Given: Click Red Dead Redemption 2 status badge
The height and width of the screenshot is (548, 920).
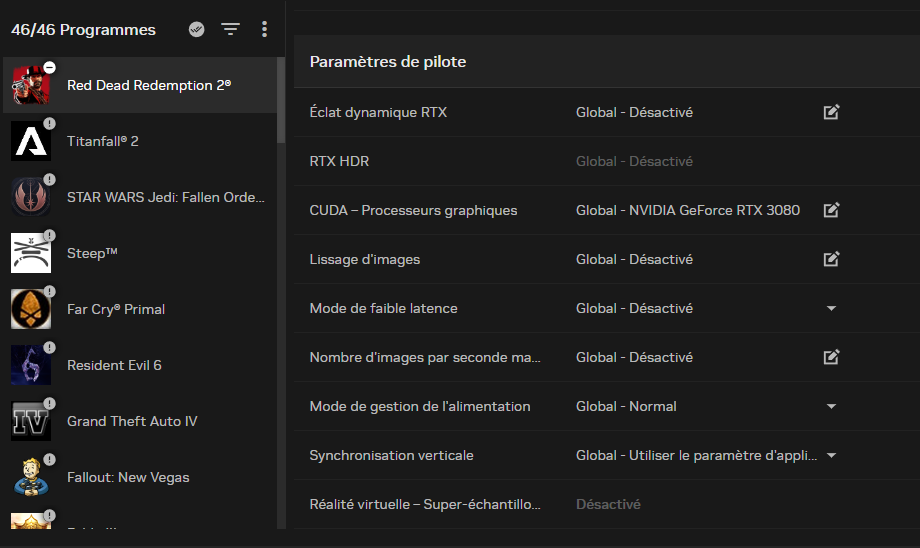Looking at the screenshot, I should pos(49,67).
